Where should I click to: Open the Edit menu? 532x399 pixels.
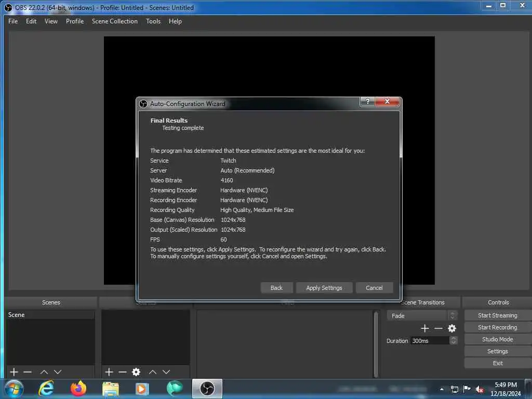(31, 21)
